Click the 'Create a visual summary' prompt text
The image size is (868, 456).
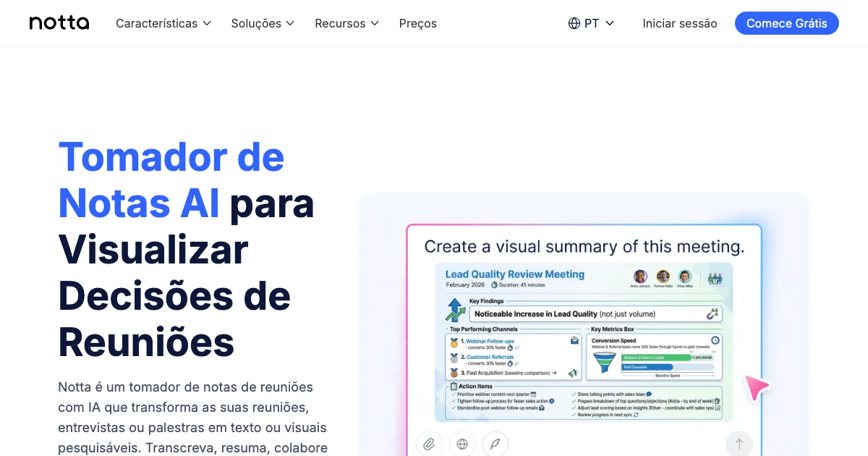coord(584,247)
